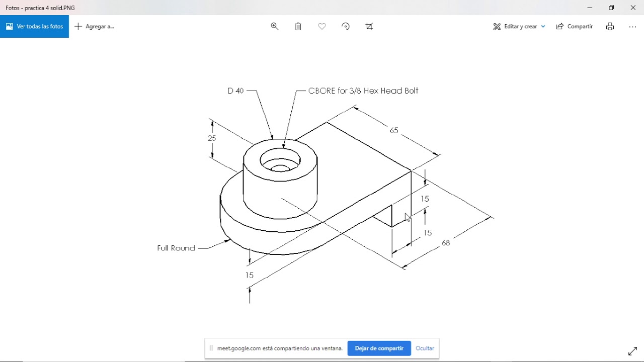Click the '68' dimension value
Viewport: 644px width, 362px height.
pyautogui.click(x=446, y=243)
